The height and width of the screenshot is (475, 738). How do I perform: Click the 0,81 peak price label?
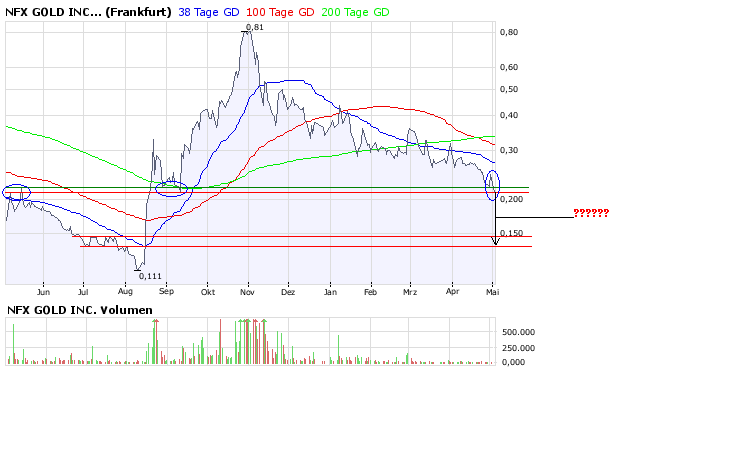click(x=254, y=27)
